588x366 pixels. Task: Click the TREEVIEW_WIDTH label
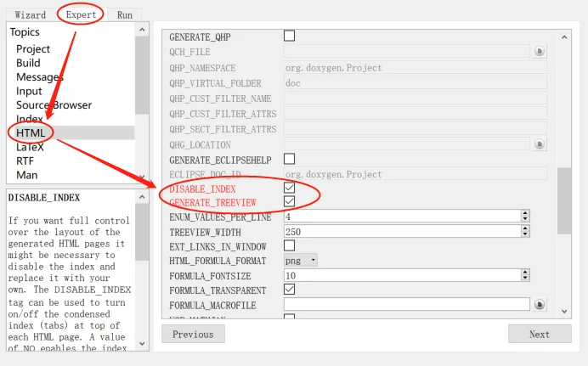205,233
